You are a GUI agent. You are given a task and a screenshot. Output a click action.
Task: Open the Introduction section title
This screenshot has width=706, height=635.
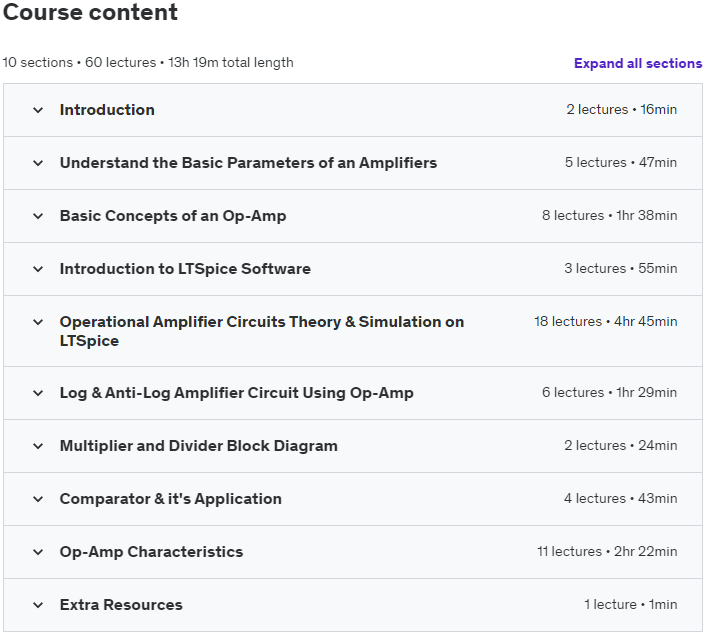(x=107, y=110)
